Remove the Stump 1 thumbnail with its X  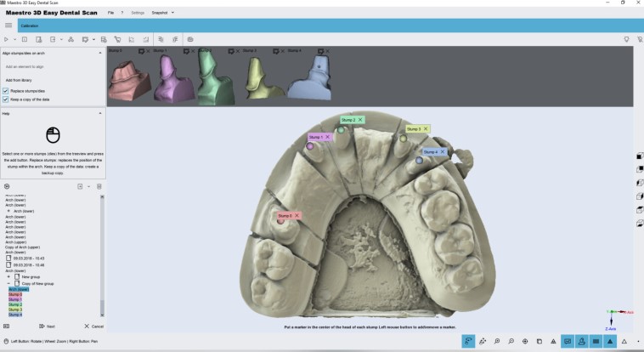point(193,51)
